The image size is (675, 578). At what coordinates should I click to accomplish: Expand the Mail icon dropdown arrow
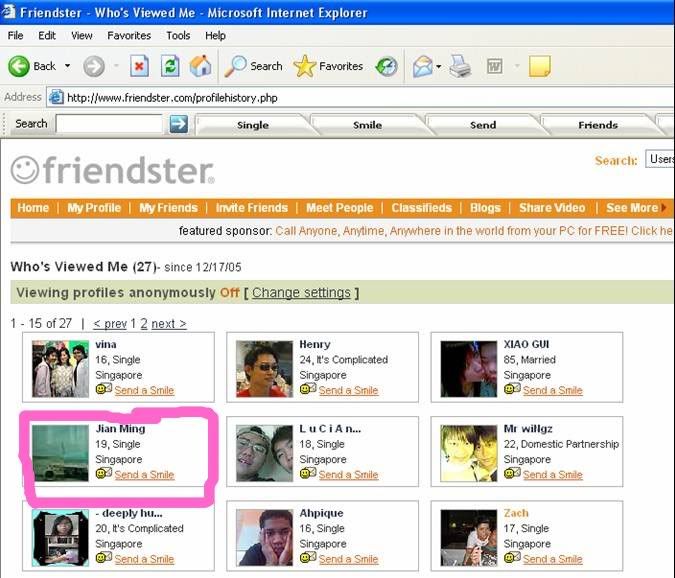click(x=438, y=66)
